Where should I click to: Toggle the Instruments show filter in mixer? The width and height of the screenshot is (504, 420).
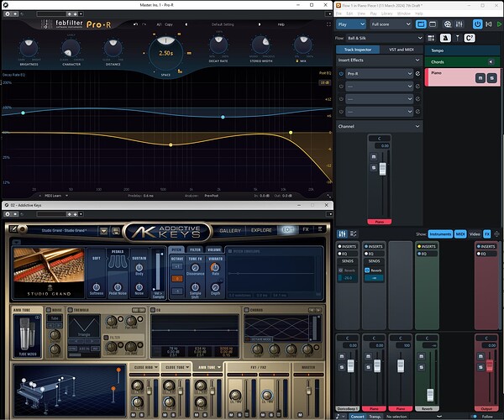[440, 234]
